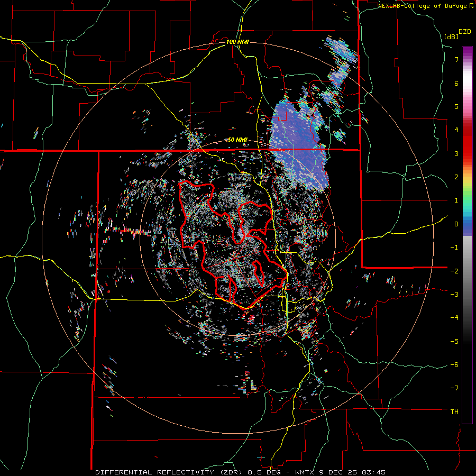476x476 pixels.
Task: Click the 1 value on the color scale
Action: click(456, 200)
